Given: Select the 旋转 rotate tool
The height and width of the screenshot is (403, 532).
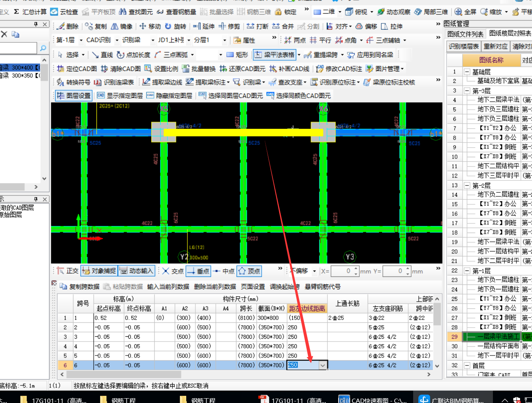Looking at the screenshot, I should [x=175, y=26].
